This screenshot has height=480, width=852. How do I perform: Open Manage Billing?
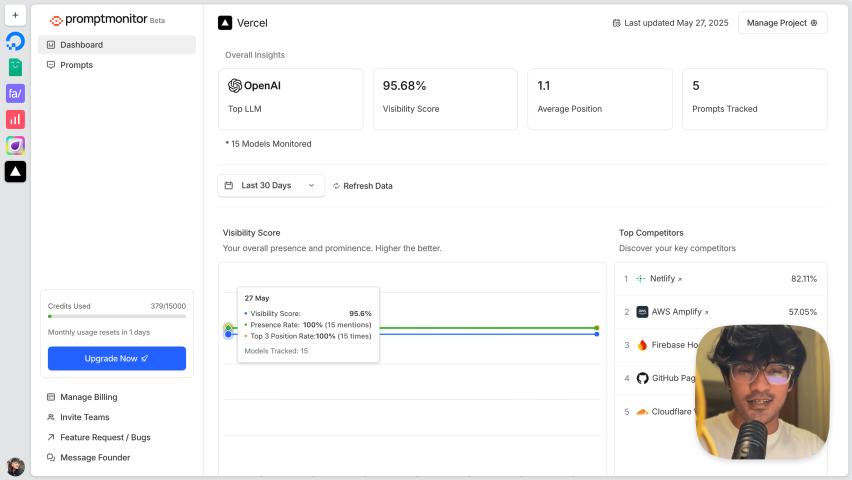pos(88,397)
